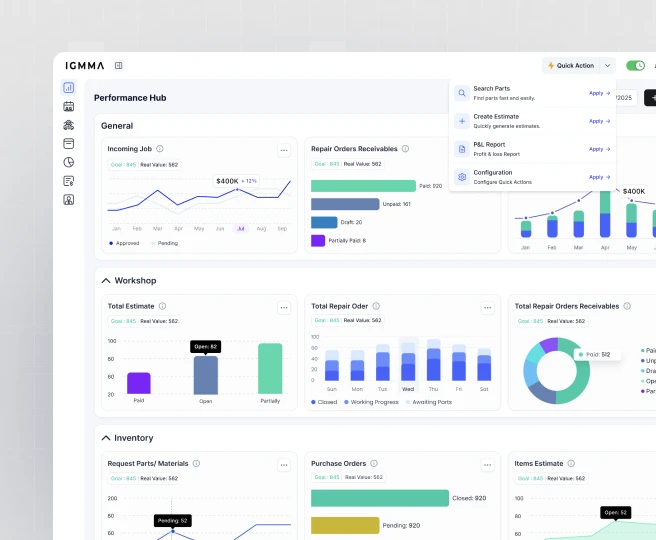Select Configuration menu entry
Image resolution: width=656 pixels, height=540 pixels.
(x=532, y=177)
